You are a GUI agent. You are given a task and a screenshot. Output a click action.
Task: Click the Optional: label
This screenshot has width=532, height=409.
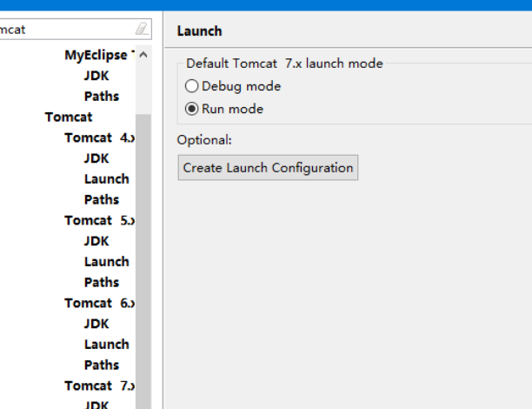pos(204,140)
